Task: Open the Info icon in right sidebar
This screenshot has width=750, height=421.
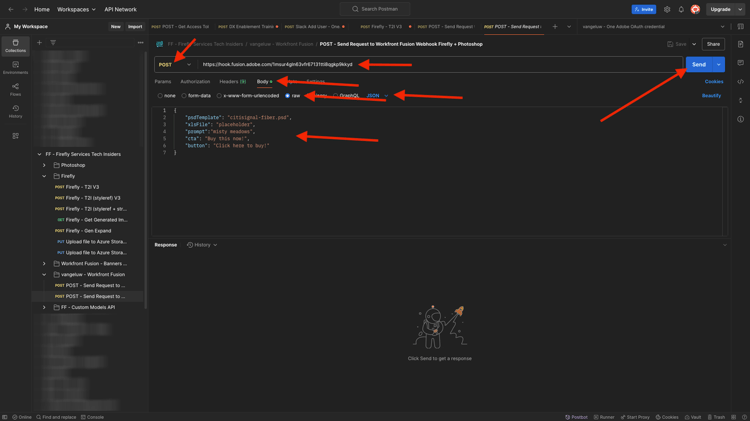Action: 740,119
